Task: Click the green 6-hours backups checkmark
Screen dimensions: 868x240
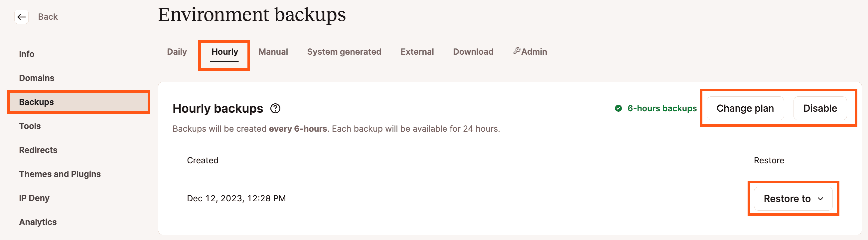Action: 618,108
